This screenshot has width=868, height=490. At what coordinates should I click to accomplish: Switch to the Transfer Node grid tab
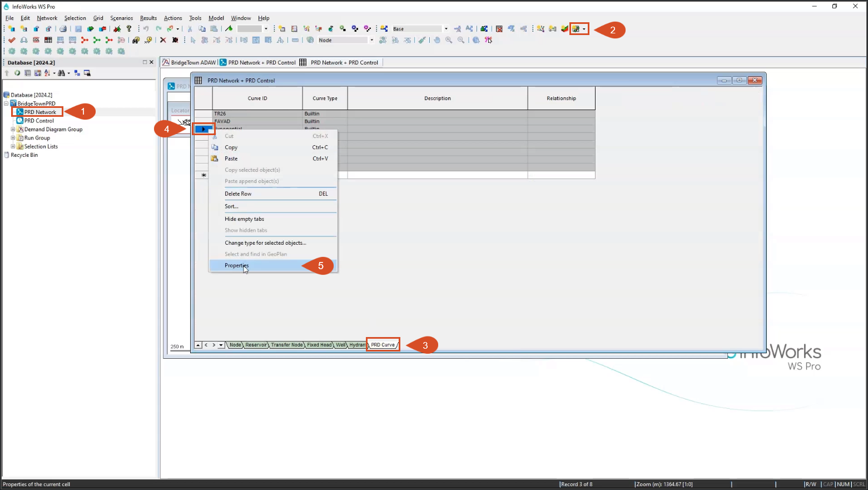click(x=287, y=345)
